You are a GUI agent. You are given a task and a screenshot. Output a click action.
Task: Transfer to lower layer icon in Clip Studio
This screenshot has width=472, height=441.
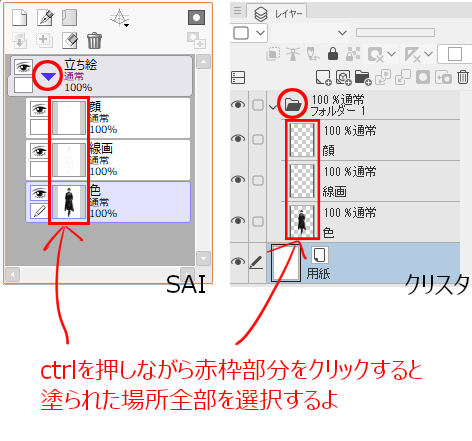click(383, 77)
